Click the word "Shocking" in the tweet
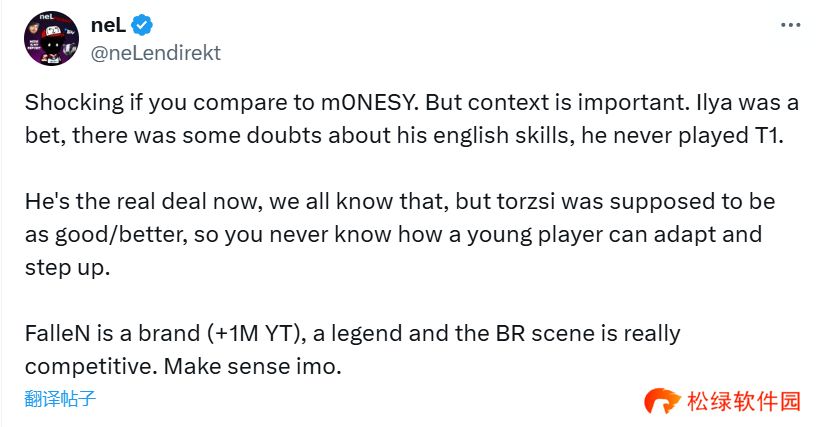The image size is (822, 427). click(68, 105)
